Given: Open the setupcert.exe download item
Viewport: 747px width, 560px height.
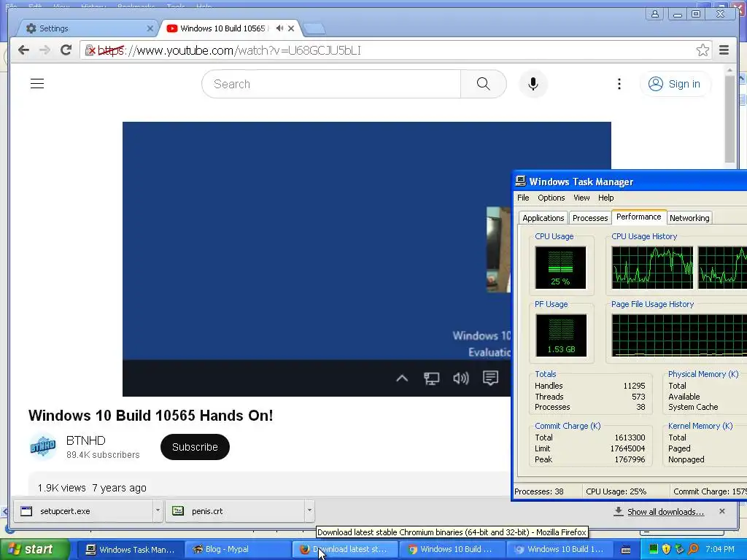Looking at the screenshot, I should pos(82,511).
